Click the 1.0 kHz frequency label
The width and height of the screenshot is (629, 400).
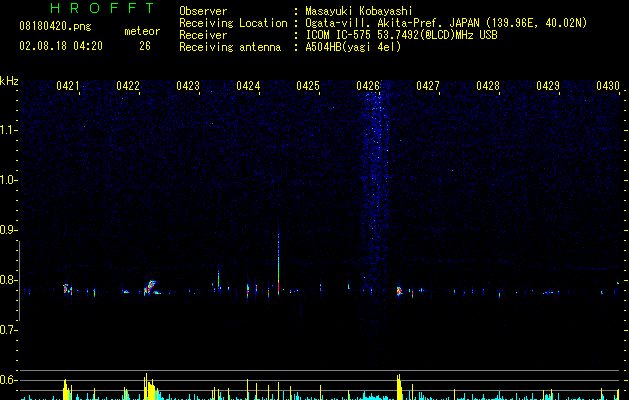pos(7,180)
